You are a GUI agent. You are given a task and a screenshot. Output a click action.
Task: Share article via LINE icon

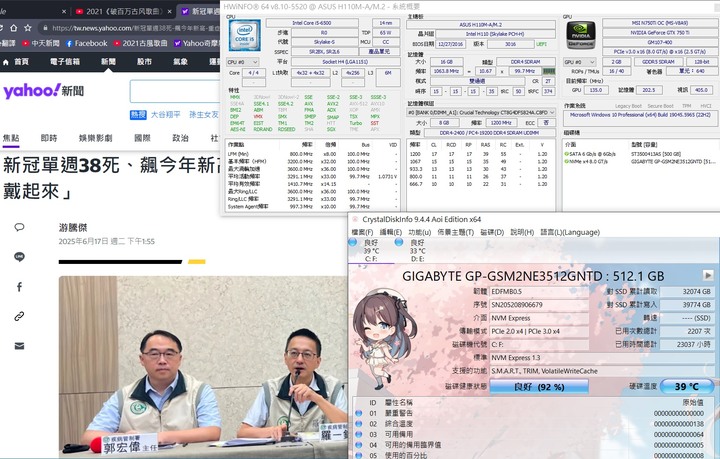pos(19,257)
